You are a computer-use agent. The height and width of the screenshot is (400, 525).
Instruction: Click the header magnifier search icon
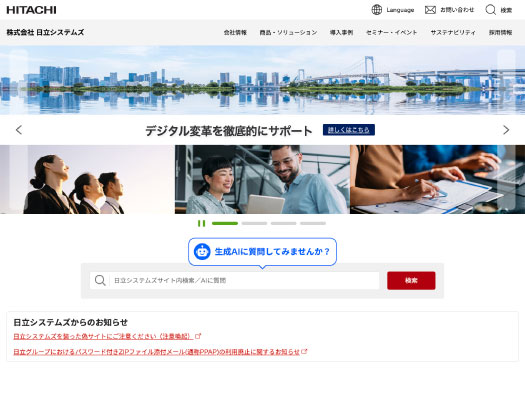pyautogui.click(x=491, y=10)
